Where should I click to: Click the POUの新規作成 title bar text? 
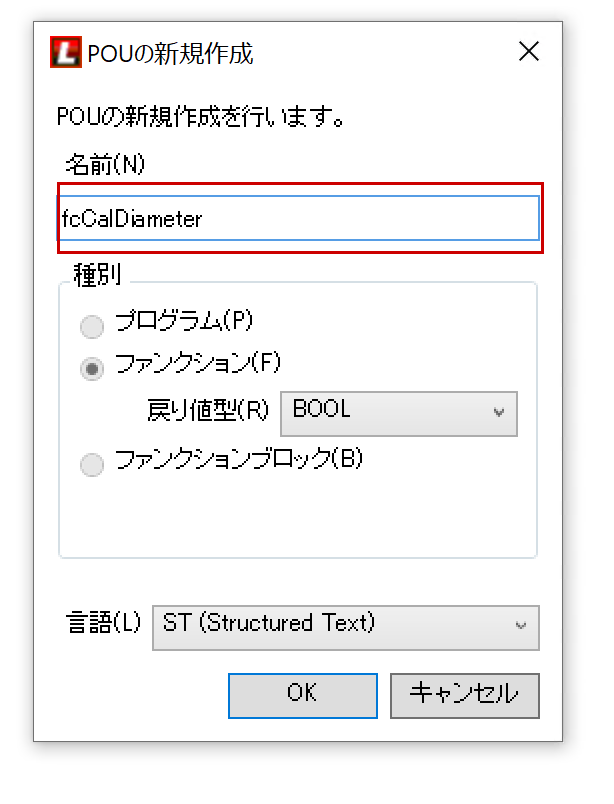170,53
